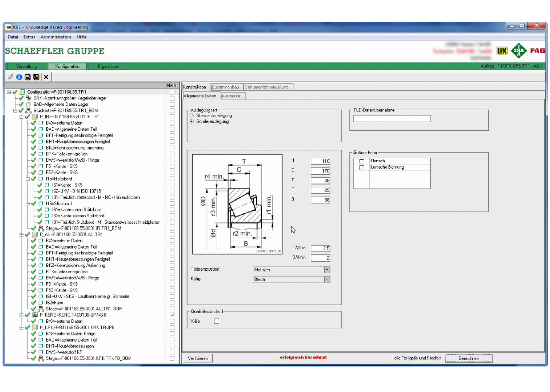This screenshot has height=392, width=550.
Task: Click the Stückliste BOM hierarchy icon
Action: tap(29, 111)
